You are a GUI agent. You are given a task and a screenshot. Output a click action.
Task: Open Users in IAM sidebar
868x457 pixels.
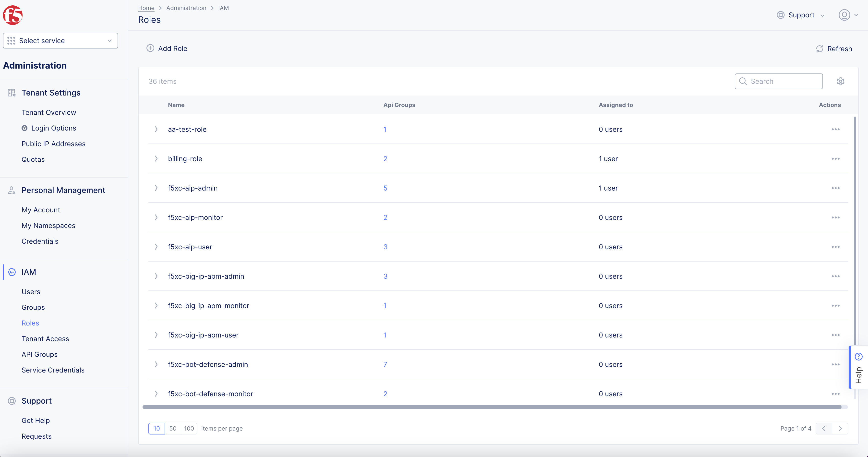(31, 291)
